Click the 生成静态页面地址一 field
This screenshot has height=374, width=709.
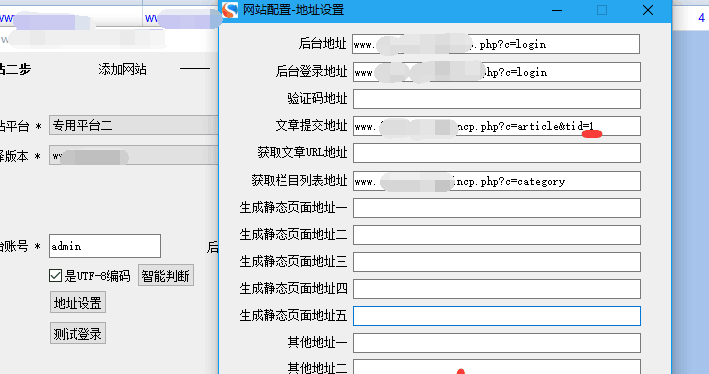[496, 208]
